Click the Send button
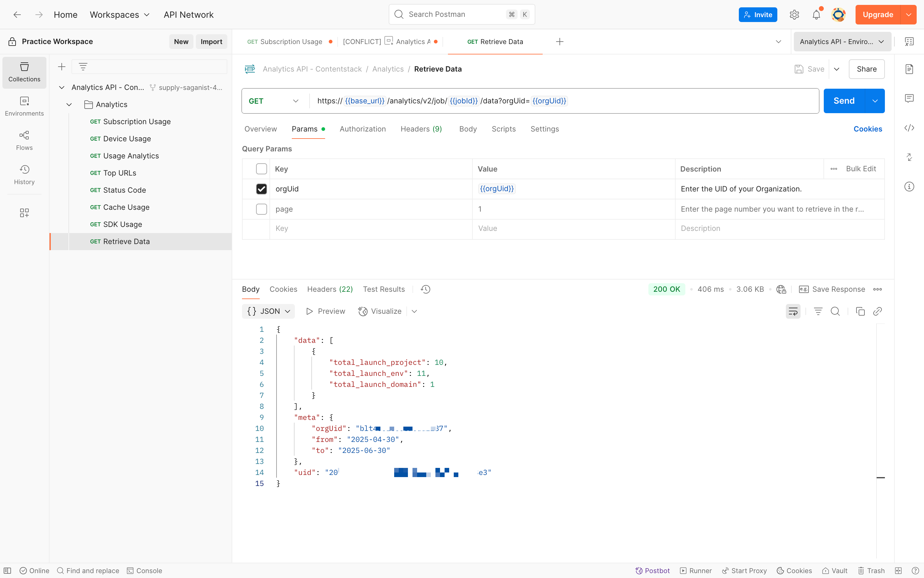This screenshot has height=578, width=924. click(844, 101)
